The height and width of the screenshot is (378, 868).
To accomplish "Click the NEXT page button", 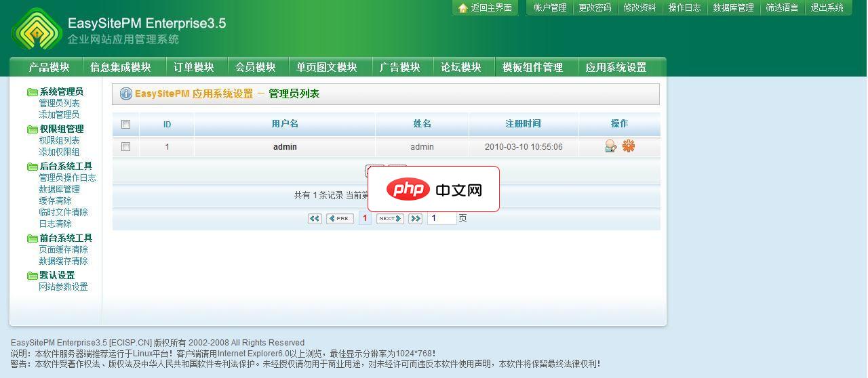I will click(x=390, y=219).
